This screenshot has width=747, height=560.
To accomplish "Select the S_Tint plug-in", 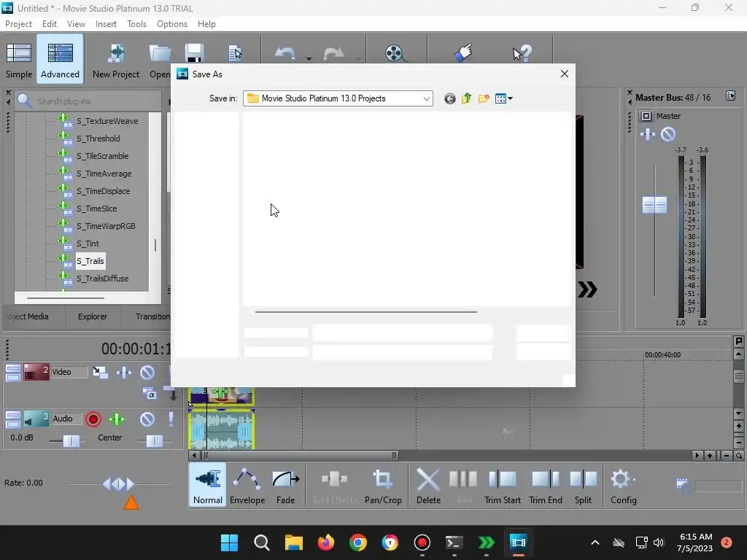I will [88, 244].
